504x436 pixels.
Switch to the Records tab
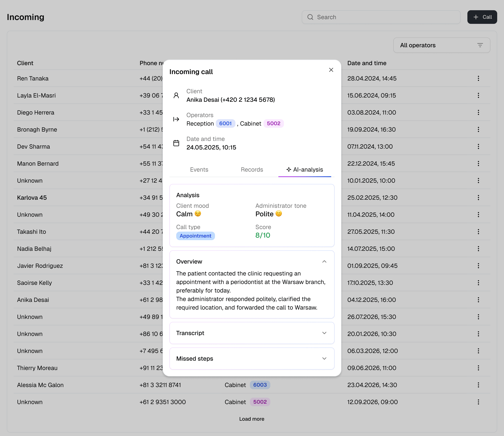(x=252, y=170)
